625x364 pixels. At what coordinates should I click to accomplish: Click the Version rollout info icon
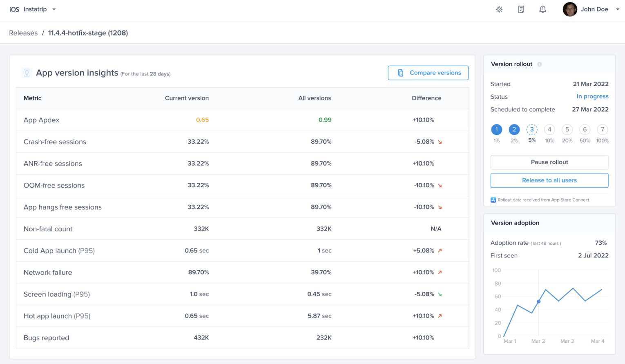pos(540,64)
